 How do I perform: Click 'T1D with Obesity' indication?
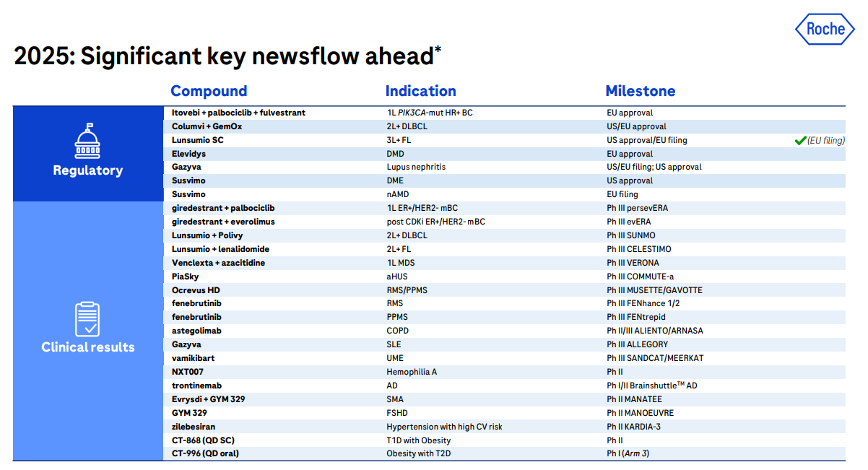coord(419,440)
